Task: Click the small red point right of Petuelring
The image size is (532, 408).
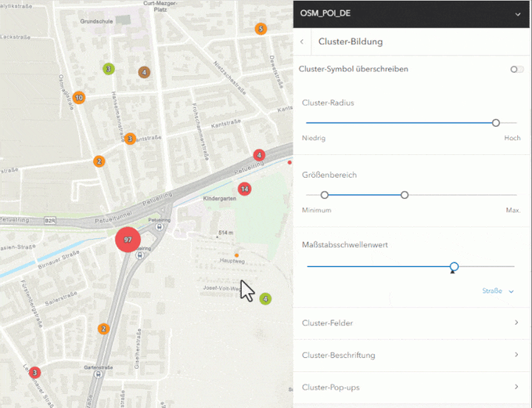Action: click(x=289, y=163)
